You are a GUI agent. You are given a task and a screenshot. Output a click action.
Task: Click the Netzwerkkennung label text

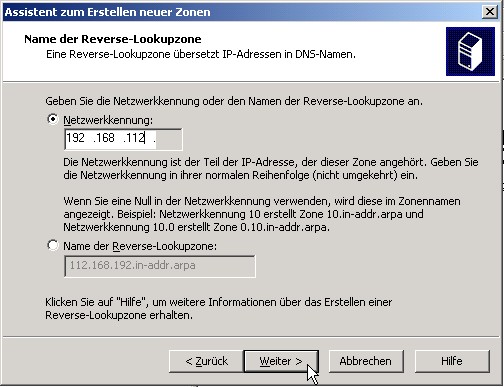(108, 120)
